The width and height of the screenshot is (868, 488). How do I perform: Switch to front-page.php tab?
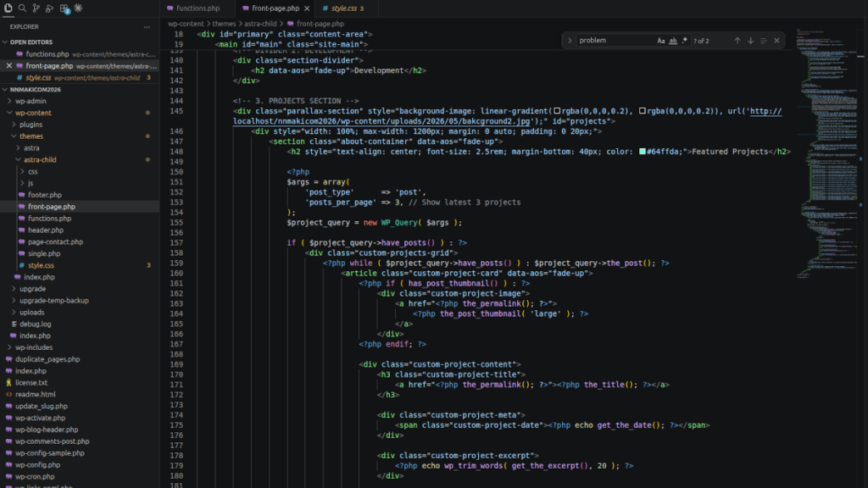pyautogui.click(x=275, y=8)
